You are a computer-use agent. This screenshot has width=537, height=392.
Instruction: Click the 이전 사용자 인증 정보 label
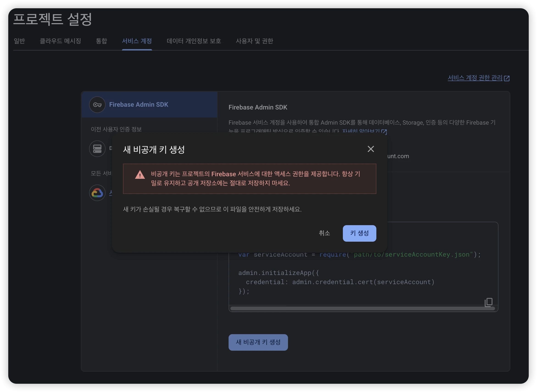(116, 129)
